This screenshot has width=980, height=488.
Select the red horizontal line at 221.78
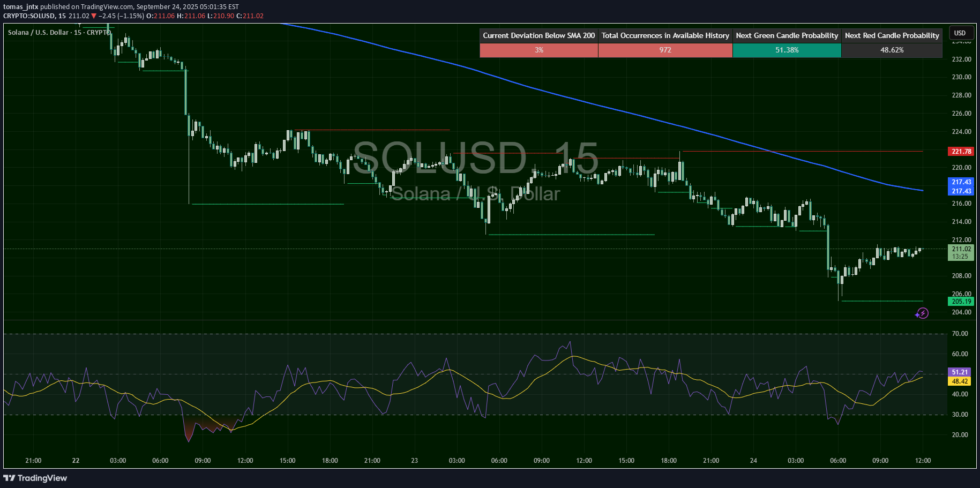(x=804, y=151)
